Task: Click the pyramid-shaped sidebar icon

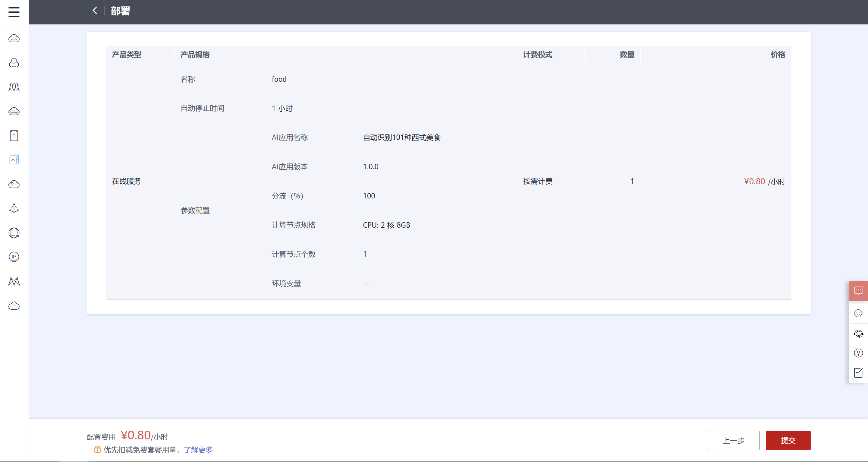Action: pos(14,208)
